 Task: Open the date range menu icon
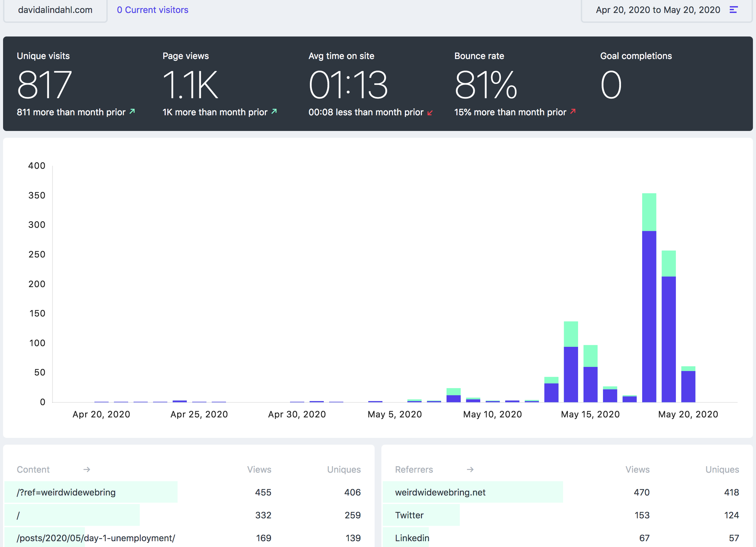point(734,10)
